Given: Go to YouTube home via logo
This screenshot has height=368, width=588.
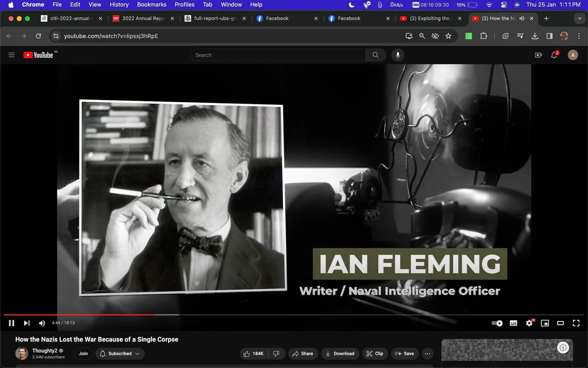Looking at the screenshot, I should tap(38, 55).
